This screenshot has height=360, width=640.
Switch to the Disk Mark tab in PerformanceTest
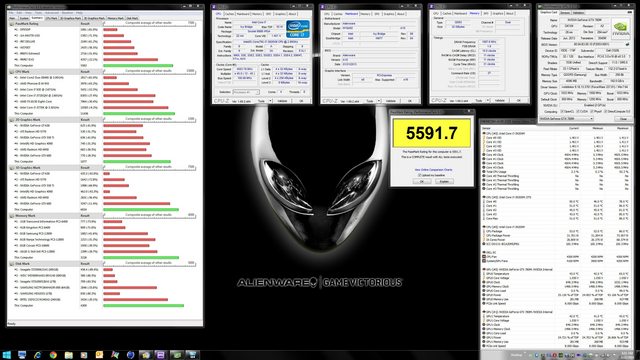click(x=132, y=18)
